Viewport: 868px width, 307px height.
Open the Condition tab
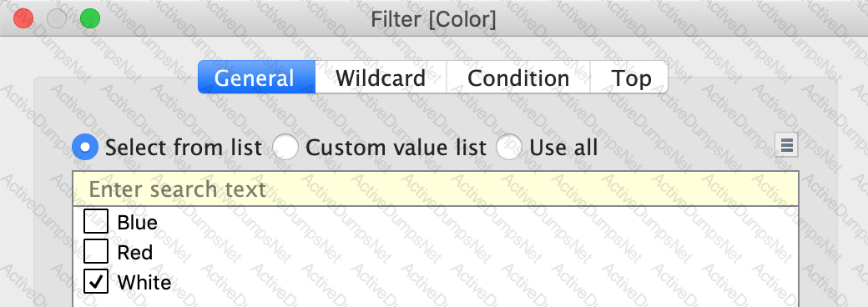tap(518, 77)
